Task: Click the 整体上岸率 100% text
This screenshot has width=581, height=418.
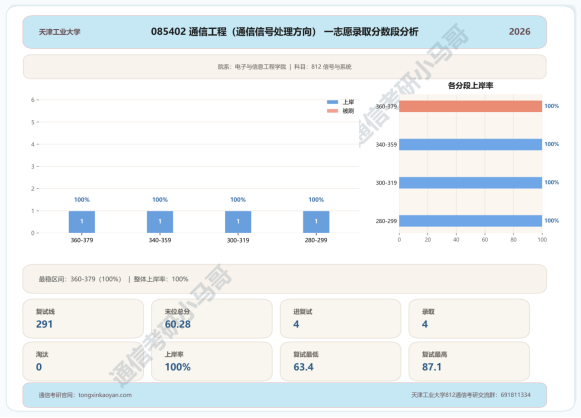Action: coord(161,279)
